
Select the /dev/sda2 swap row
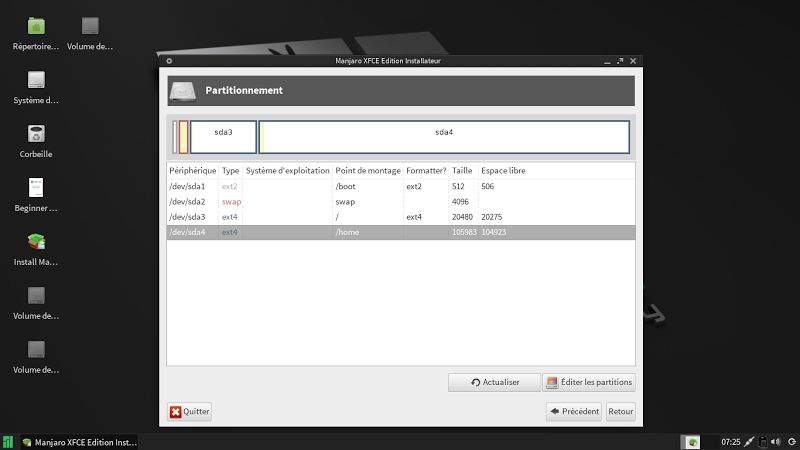401,202
